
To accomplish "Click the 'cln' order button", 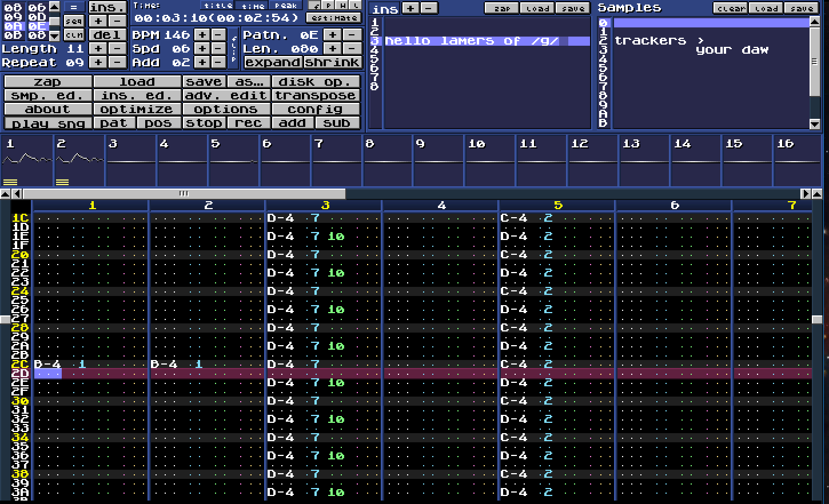I will (74, 35).
